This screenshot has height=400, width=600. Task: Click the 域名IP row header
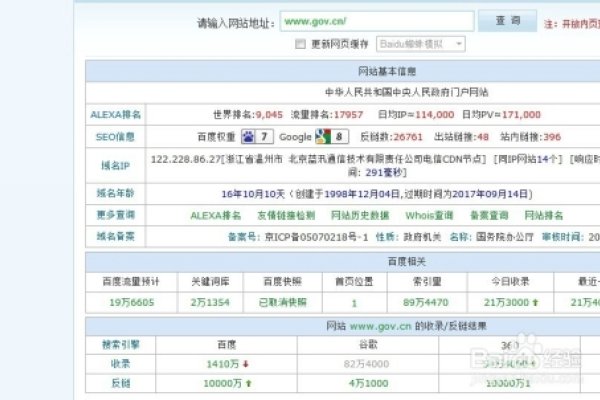[116, 166]
